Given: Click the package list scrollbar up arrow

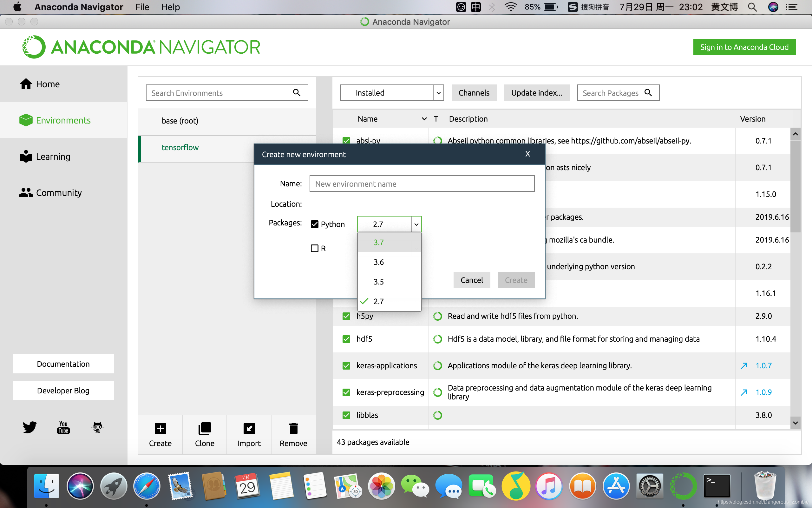Looking at the screenshot, I should (795, 134).
